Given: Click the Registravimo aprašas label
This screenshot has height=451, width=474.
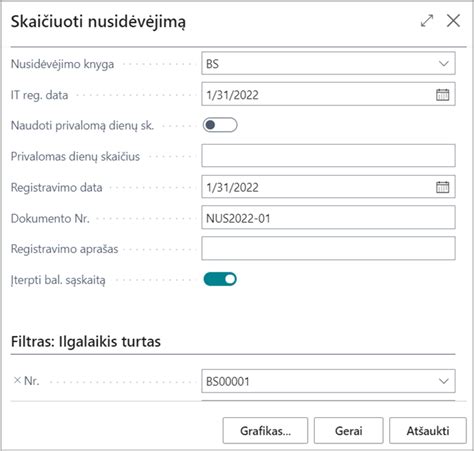Looking at the screenshot, I should (x=64, y=249).
